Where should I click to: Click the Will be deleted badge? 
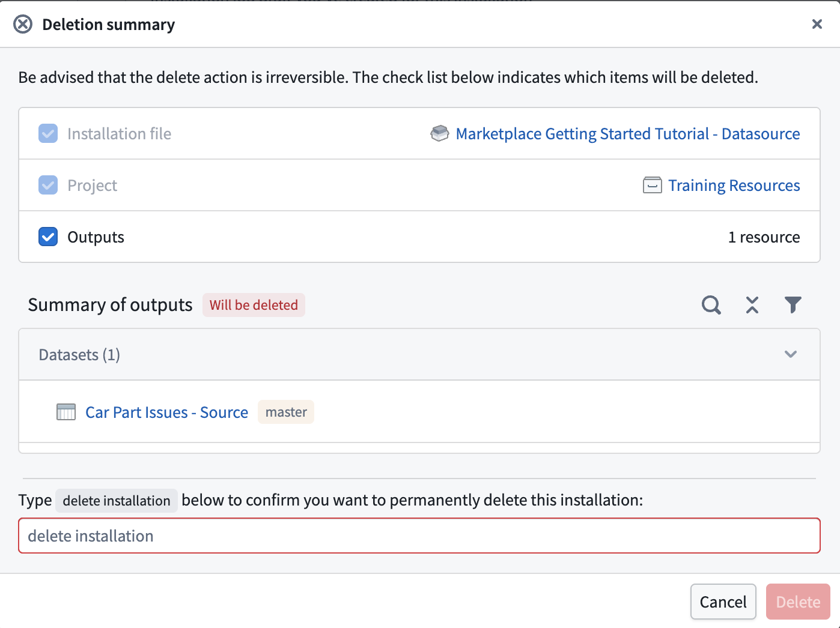point(254,305)
